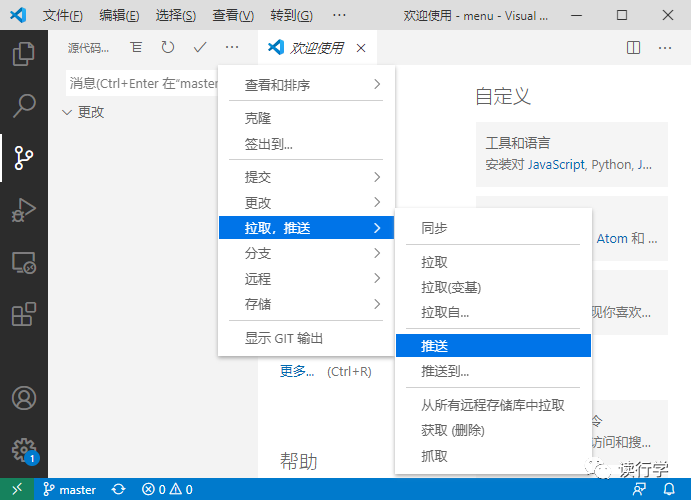Open the 查看(V) menu
The width and height of the screenshot is (691, 500).
click(233, 16)
